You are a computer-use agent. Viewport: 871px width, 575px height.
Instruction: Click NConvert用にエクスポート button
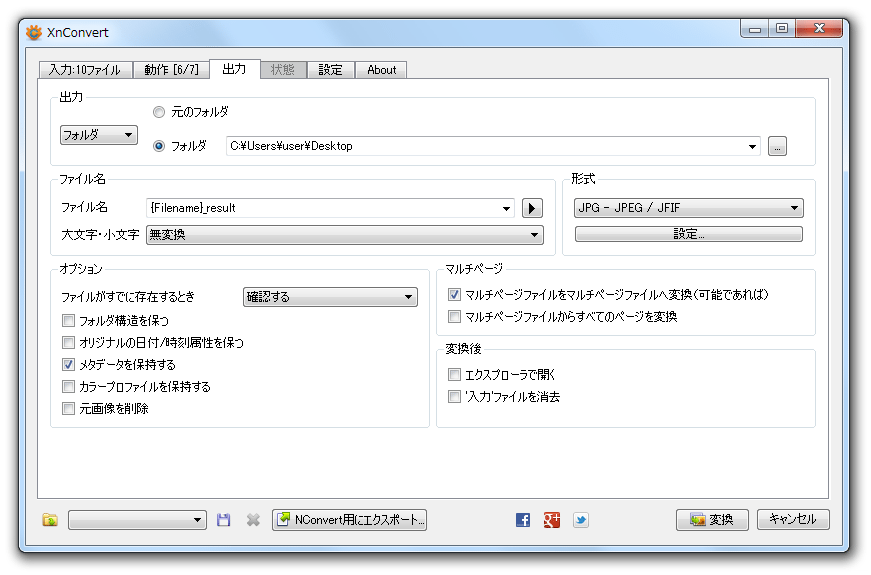tap(349, 520)
